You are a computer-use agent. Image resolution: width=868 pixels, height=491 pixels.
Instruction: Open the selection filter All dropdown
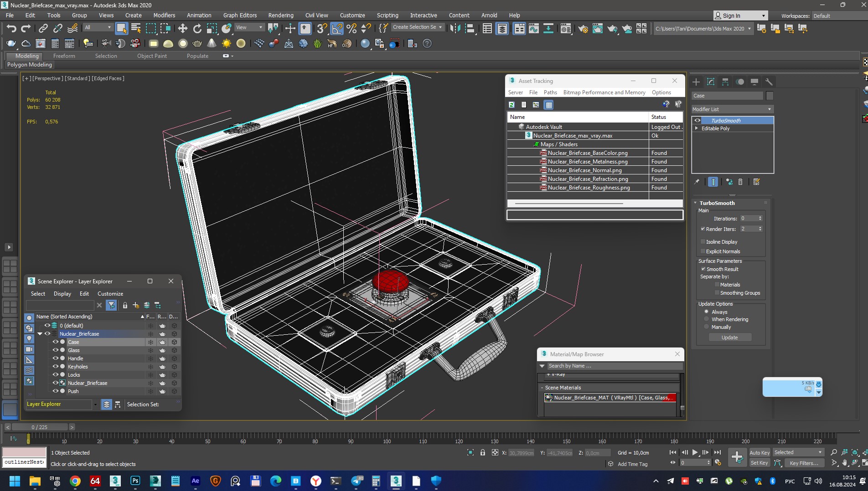[98, 27]
